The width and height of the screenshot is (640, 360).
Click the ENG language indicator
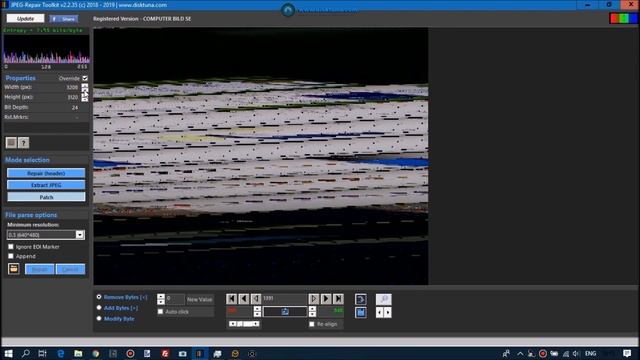coord(590,353)
